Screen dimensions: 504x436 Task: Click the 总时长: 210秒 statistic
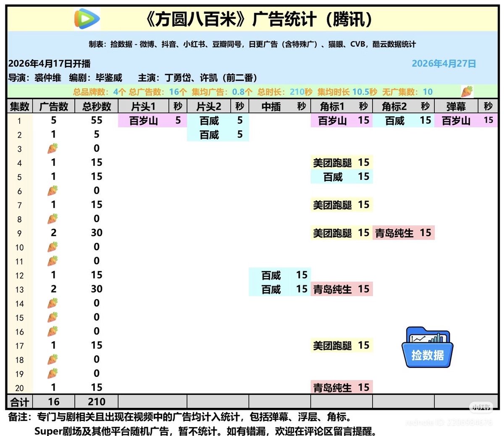click(x=285, y=92)
